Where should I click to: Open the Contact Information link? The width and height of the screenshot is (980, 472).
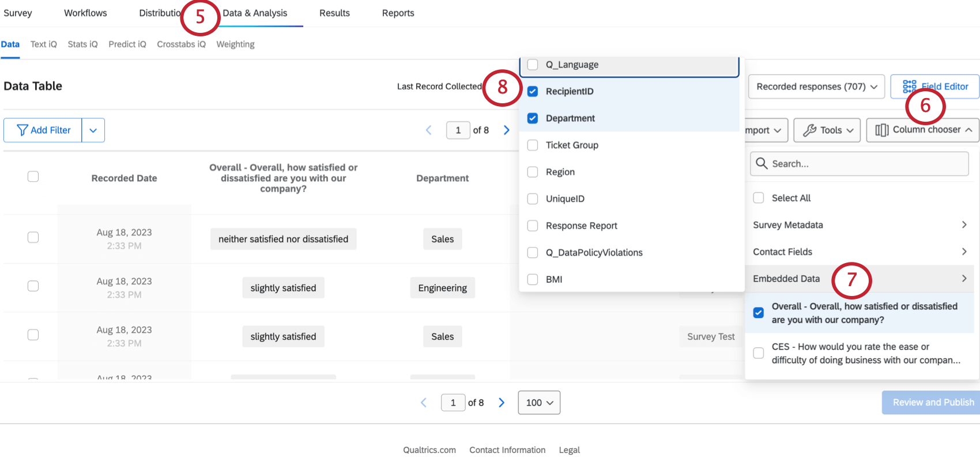point(507,450)
